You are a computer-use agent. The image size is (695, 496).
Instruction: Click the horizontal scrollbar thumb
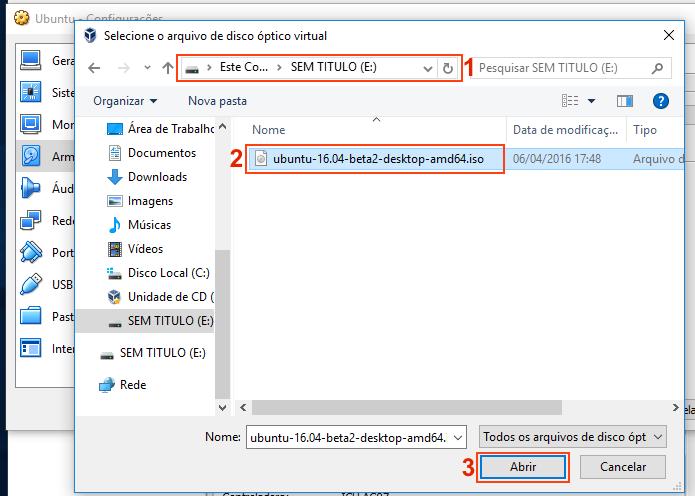tap(407, 407)
